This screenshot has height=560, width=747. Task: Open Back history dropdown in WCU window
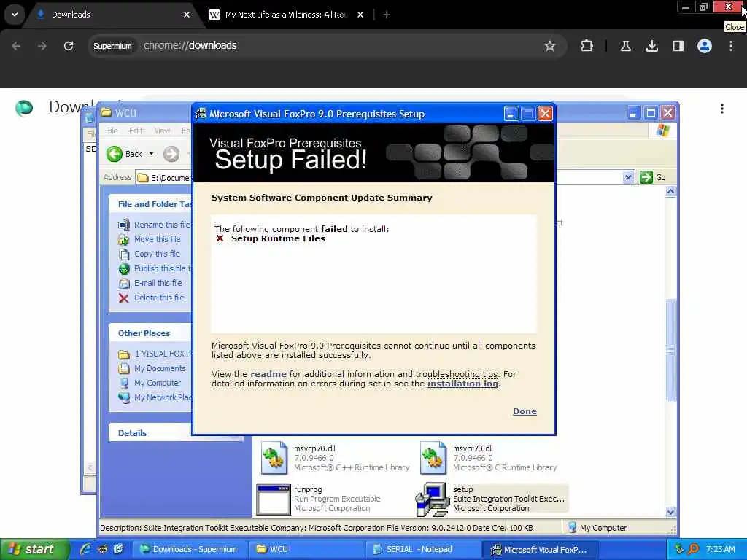151,154
